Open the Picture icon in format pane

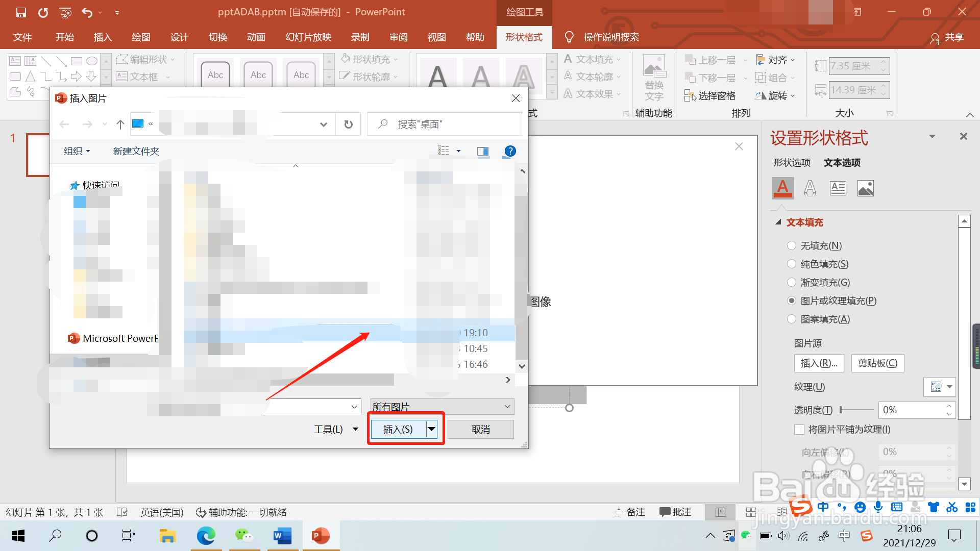click(x=865, y=188)
